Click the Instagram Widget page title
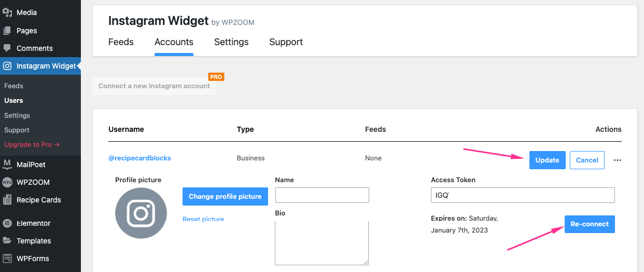Viewport: 644px width, 272px height. [158, 21]
